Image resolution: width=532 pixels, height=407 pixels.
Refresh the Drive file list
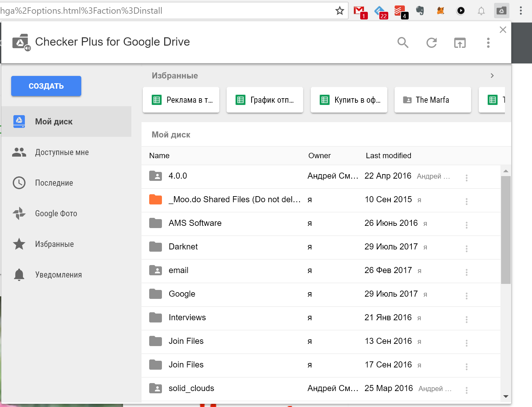point(431,43)
